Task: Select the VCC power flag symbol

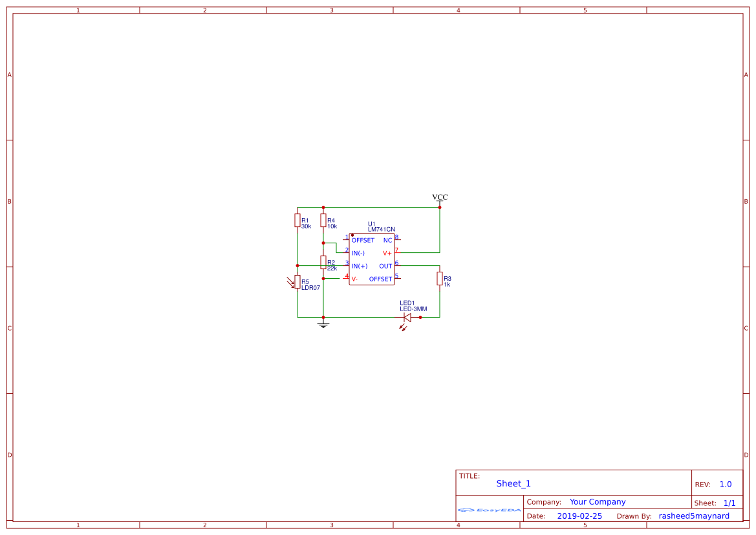Action: (440, 197)
